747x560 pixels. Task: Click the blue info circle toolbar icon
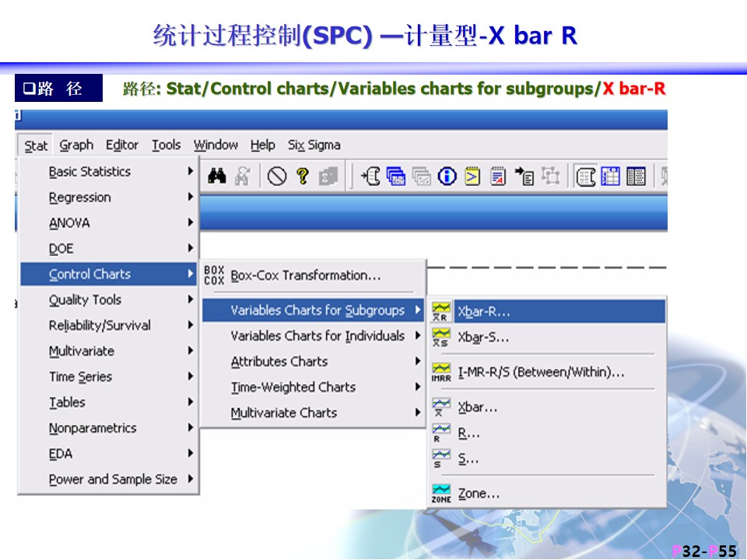point(447,177)
